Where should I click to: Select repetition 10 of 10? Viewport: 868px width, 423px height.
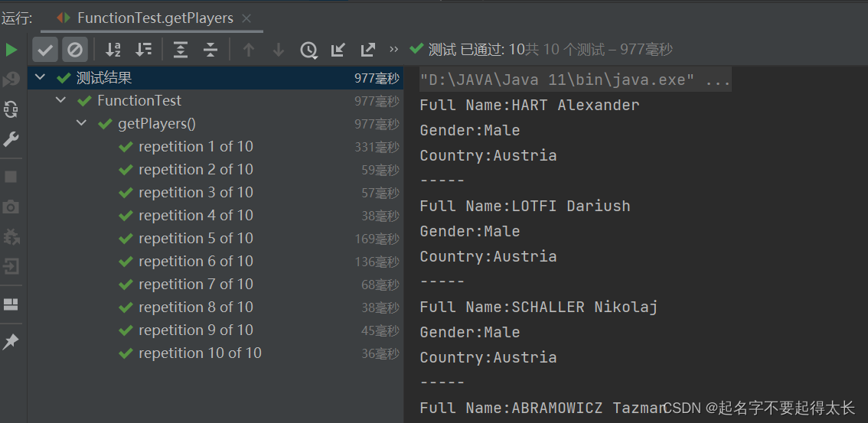point(215,353)
